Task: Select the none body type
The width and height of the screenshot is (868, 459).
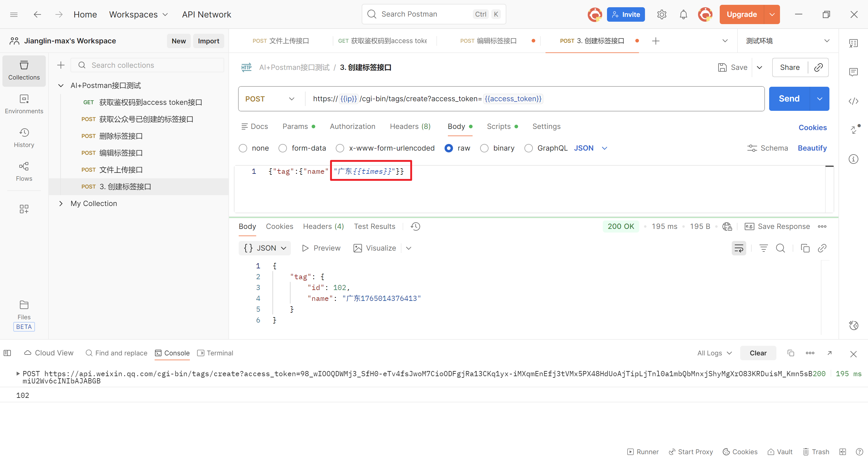Action: tap(243, 148)
